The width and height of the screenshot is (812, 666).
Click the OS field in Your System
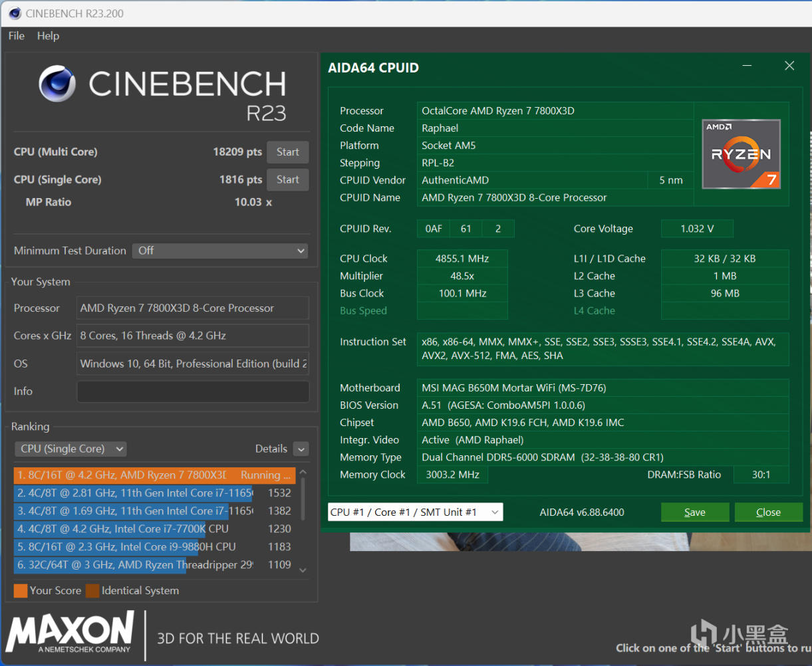coord(193,364)
